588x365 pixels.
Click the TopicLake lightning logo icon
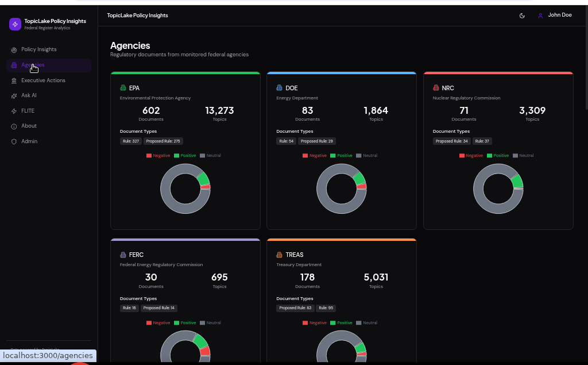point(15,24)
